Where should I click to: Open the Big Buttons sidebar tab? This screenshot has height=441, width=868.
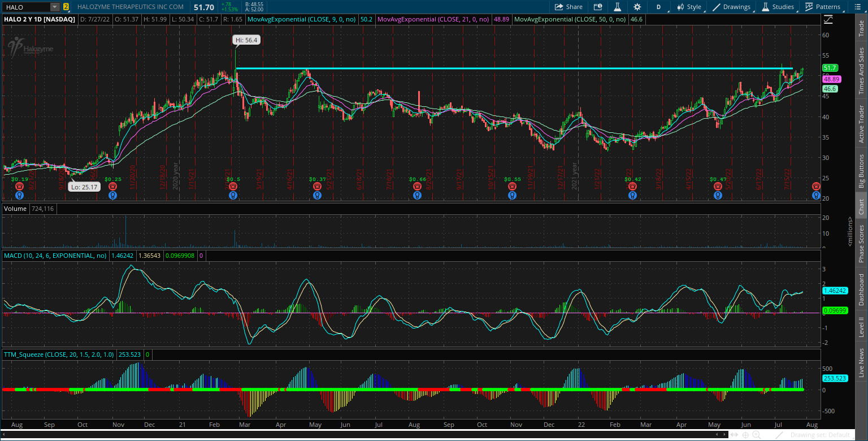[861, 171]
